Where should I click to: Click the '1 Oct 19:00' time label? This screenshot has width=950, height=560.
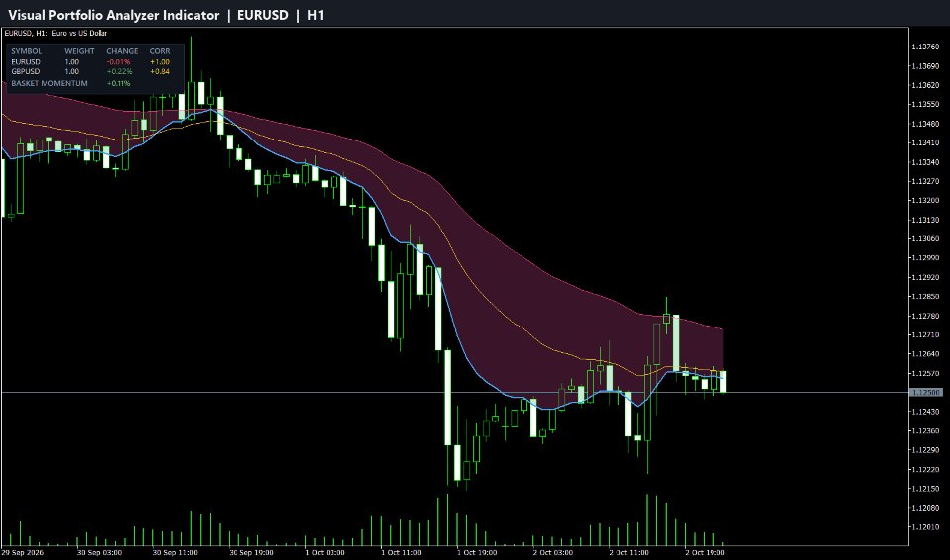[x=477, y=553]
